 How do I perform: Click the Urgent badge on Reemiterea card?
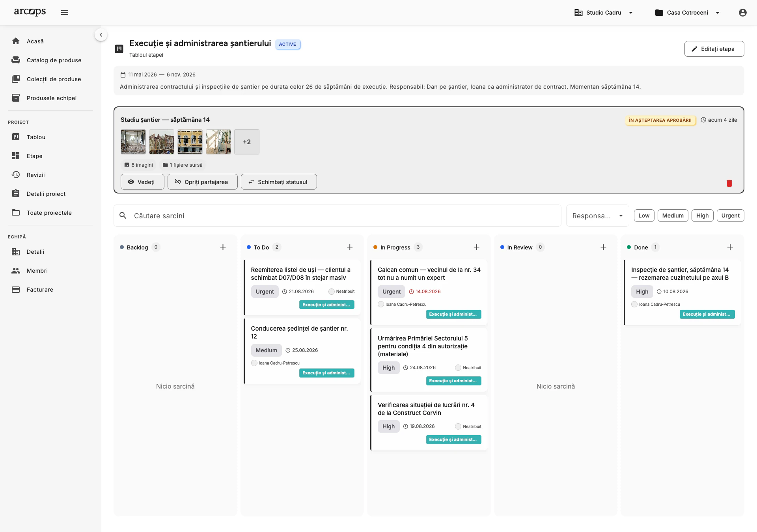[x=265, y=292]
